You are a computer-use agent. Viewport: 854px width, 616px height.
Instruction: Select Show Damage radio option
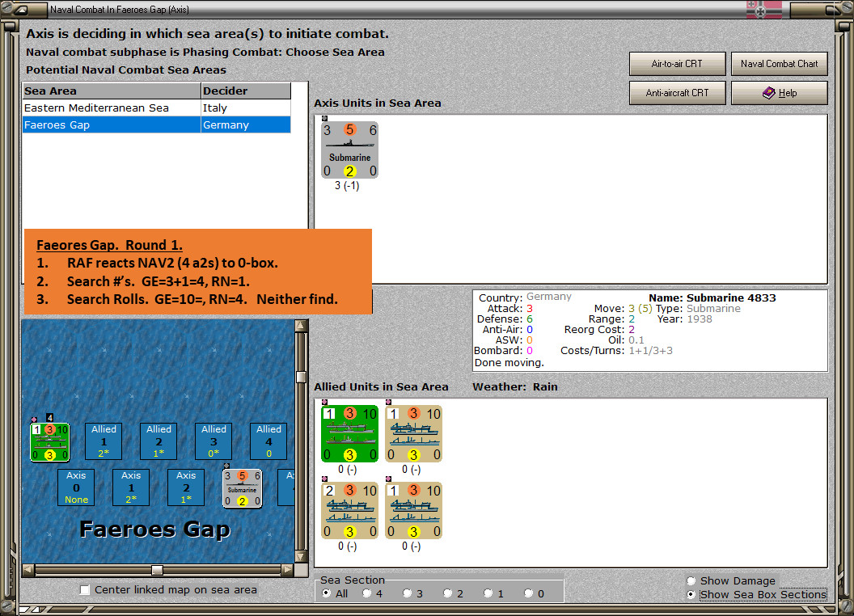pyautogui.click(x=691, y=580)
